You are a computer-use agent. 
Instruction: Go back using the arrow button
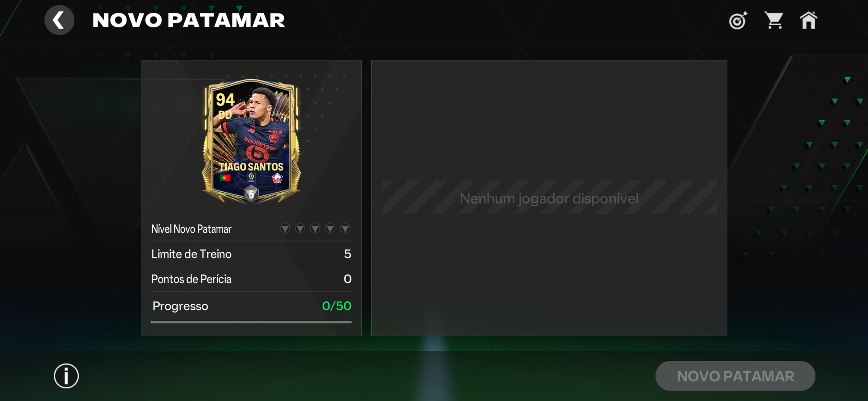click(x=59, y=20)
